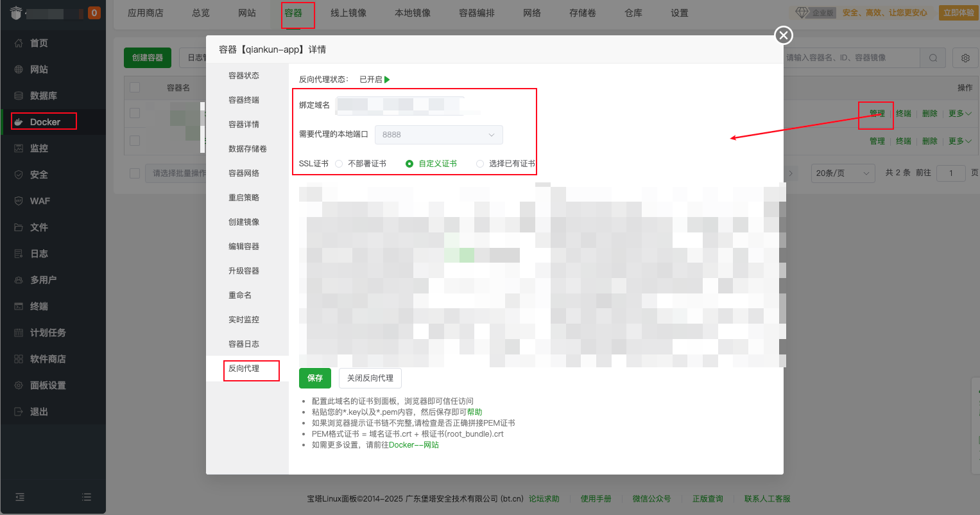Select the 自定义证书 radio option
This screenshot has width=980, height=515.
click(x=409, y=164)
